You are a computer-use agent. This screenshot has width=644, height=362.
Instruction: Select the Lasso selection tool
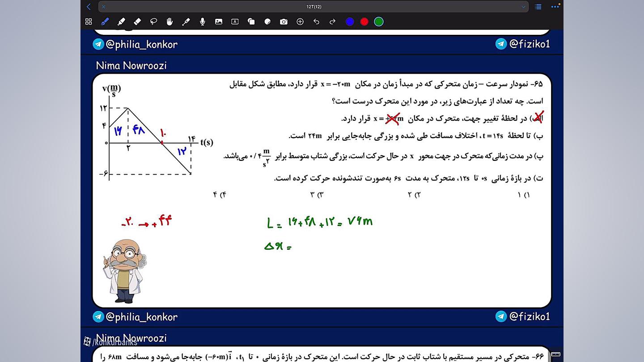[153, 21]
